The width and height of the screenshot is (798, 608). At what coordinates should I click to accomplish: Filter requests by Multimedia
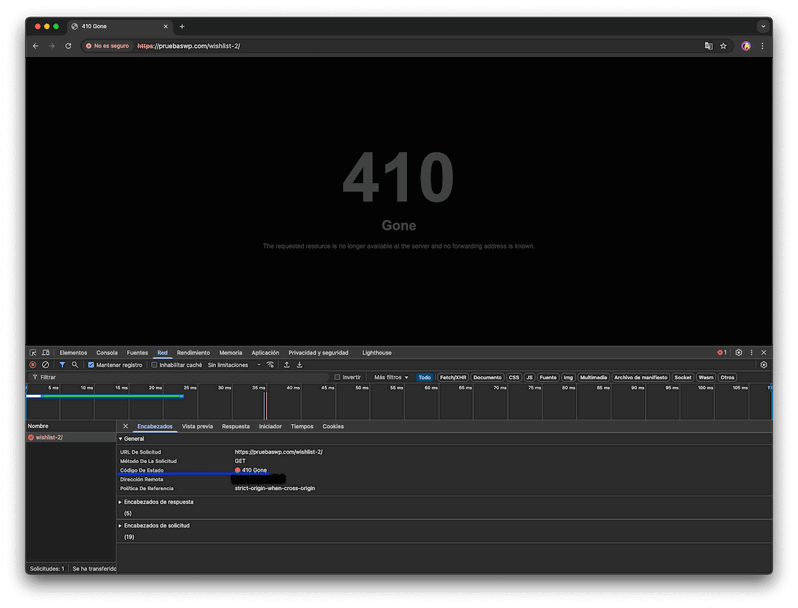(593, 378)
